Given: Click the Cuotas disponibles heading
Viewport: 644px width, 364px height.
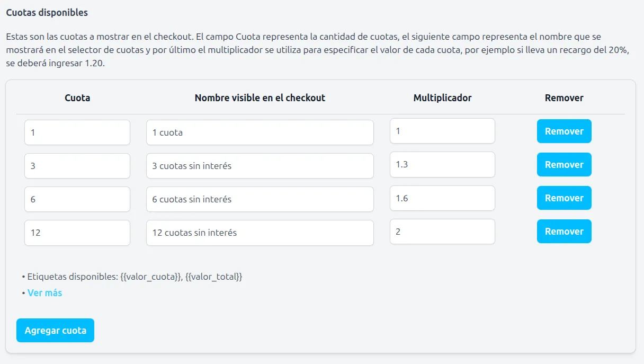Looking at the screenshot, I should pos(46,12).
